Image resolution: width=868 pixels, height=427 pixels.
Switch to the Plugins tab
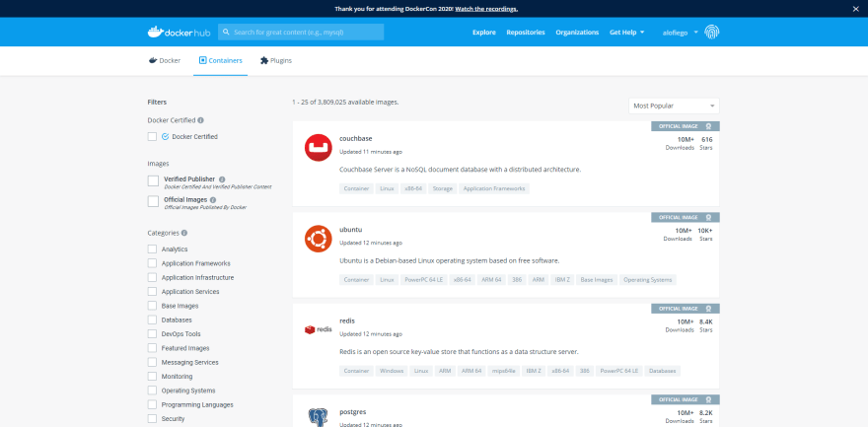(275, 61)
